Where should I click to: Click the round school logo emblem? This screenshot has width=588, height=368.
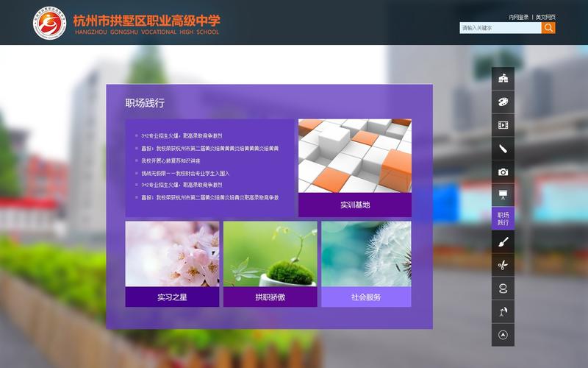[49, 23]
